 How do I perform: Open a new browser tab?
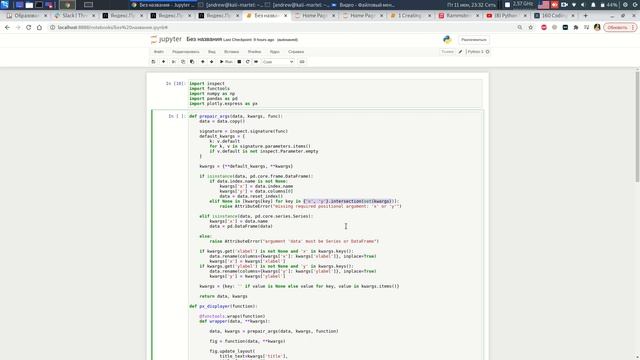[x=585, y=16]
